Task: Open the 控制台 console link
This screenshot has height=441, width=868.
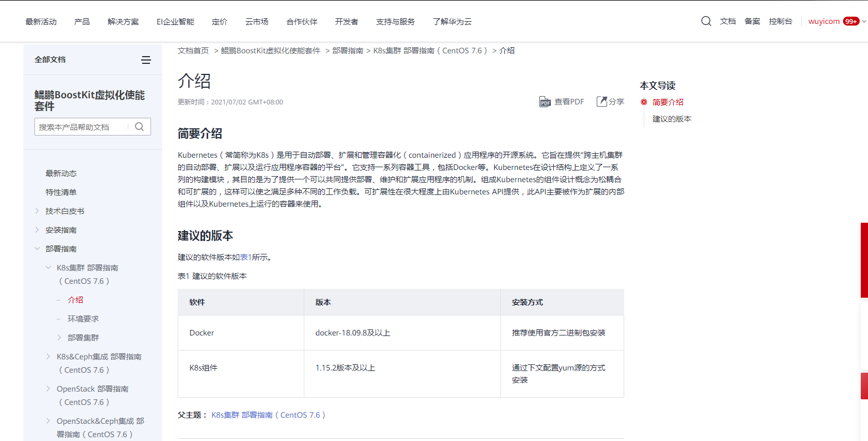Action: (x=781, y=22)
